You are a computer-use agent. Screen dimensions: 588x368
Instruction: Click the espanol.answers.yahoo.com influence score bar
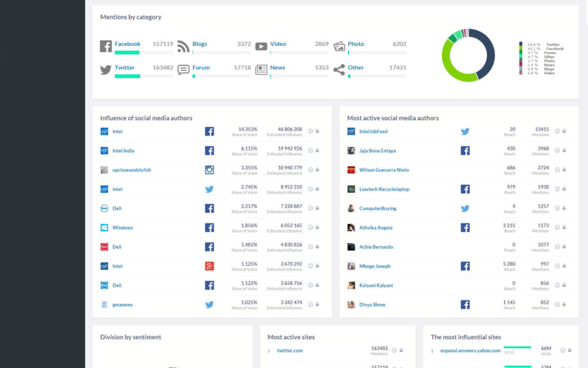click(518, 347)
